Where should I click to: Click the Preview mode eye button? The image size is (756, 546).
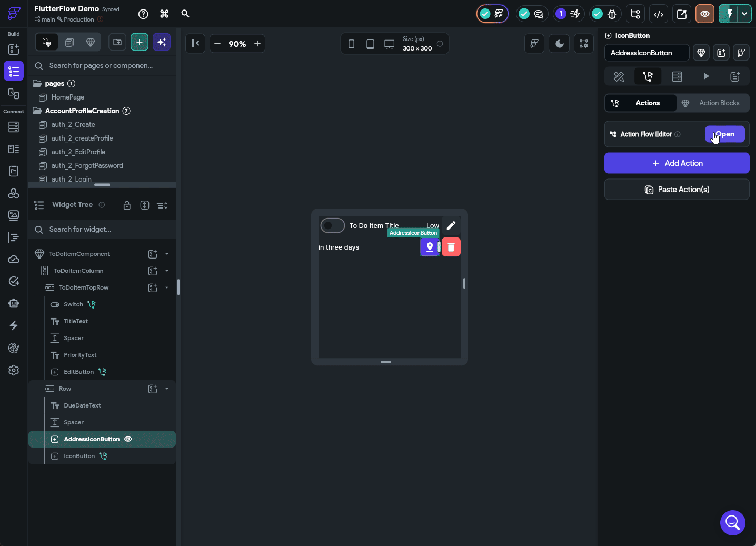pos(705,14)
